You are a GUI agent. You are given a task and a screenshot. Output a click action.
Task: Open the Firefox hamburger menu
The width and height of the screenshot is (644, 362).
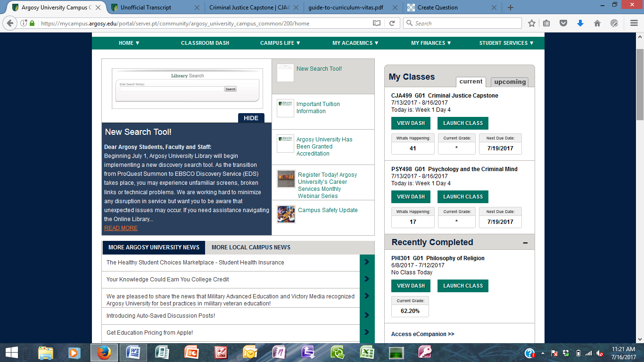click(x=634, y=23)
